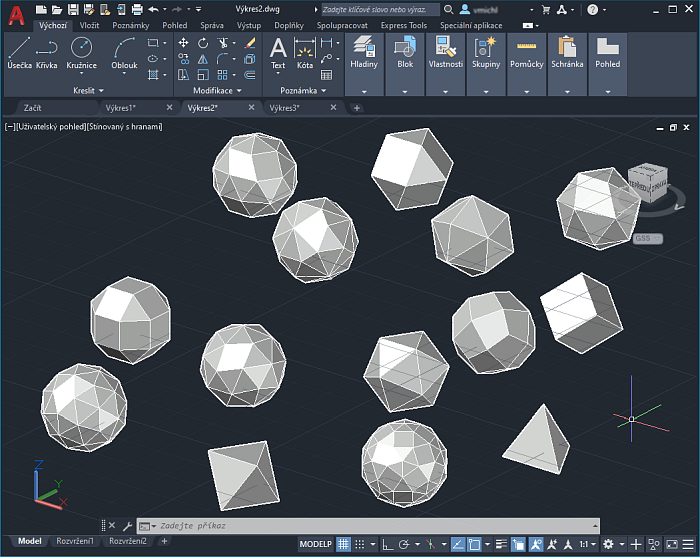Select the Křivka (polyline) tool
The height and width of the screenshot is (557, 700).
(46, 52)
